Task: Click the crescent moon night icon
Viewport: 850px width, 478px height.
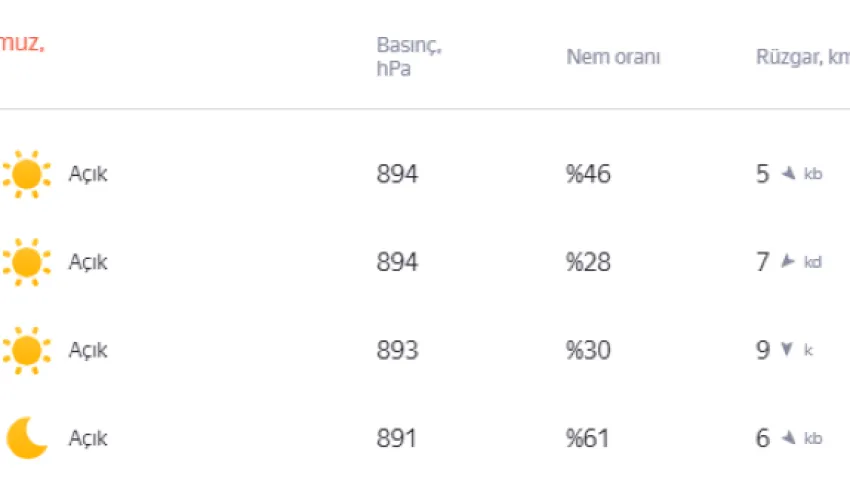Action: coord(27,438)
